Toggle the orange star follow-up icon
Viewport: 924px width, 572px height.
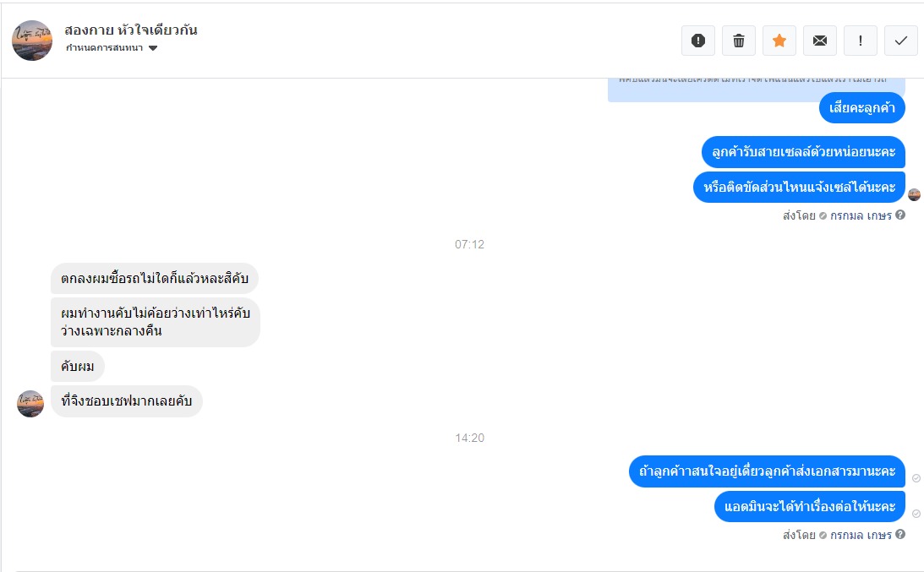pyautogui.click(x=779, y=41)
